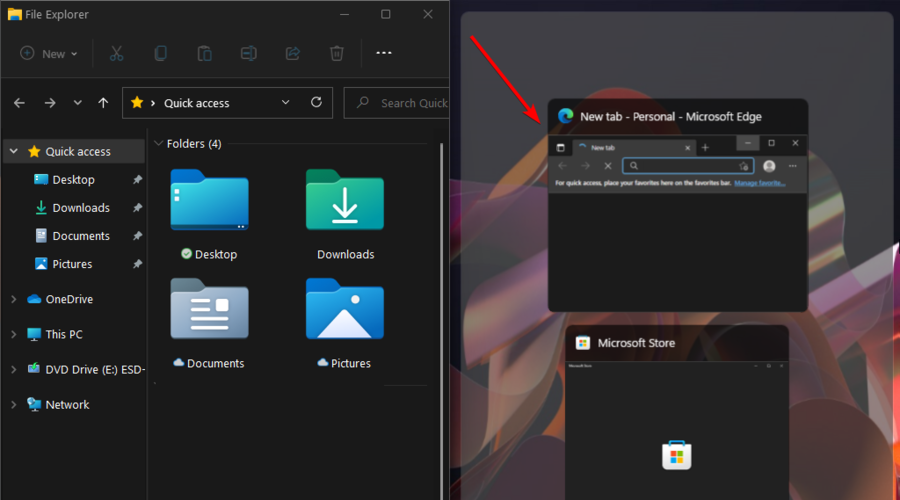This screenshot has height=500, width=900.
Task: Go up one level with up arrow
Action: pos(103,103)
